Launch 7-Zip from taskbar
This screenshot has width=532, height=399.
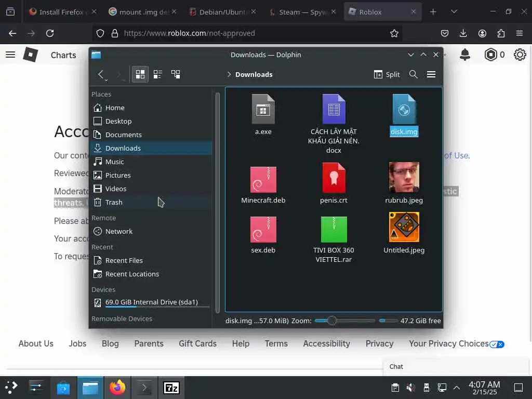[171, 388]
